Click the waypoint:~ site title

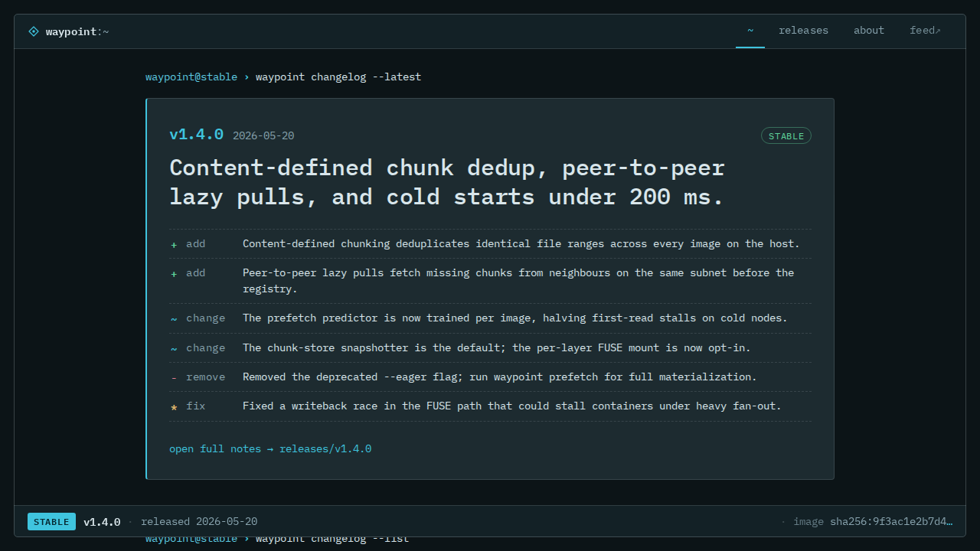77,31
